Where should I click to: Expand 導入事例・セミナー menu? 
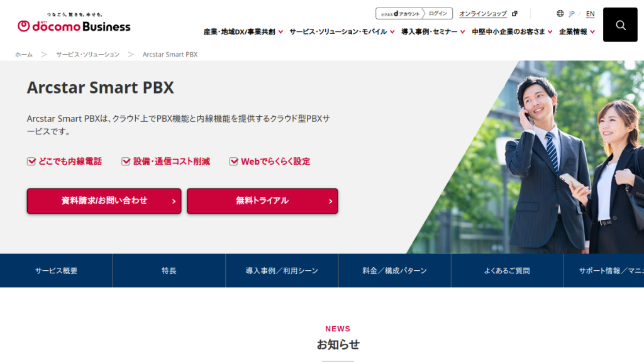[x=433, y=31]
